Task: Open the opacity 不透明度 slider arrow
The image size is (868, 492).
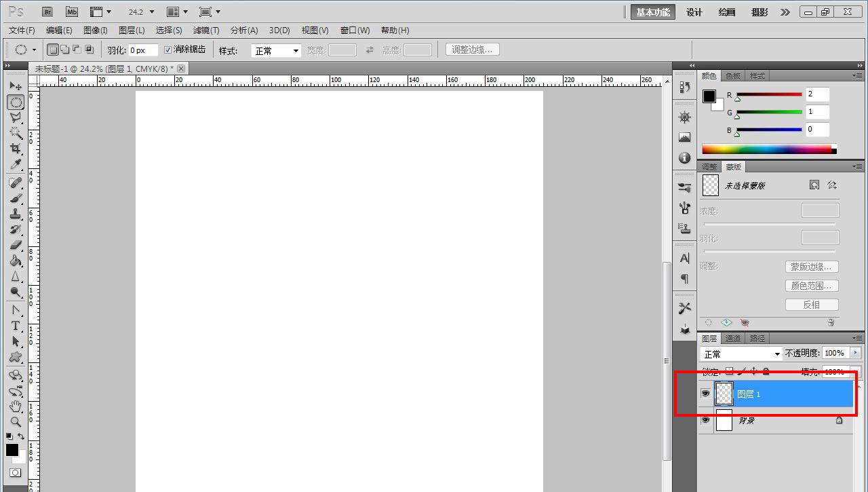Action: [854, 353]
